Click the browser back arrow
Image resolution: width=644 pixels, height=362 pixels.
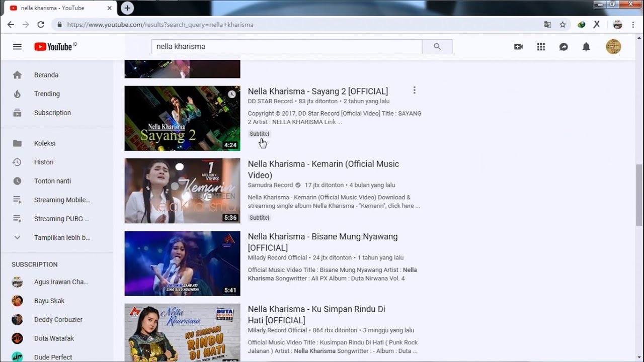coord(11,25)
